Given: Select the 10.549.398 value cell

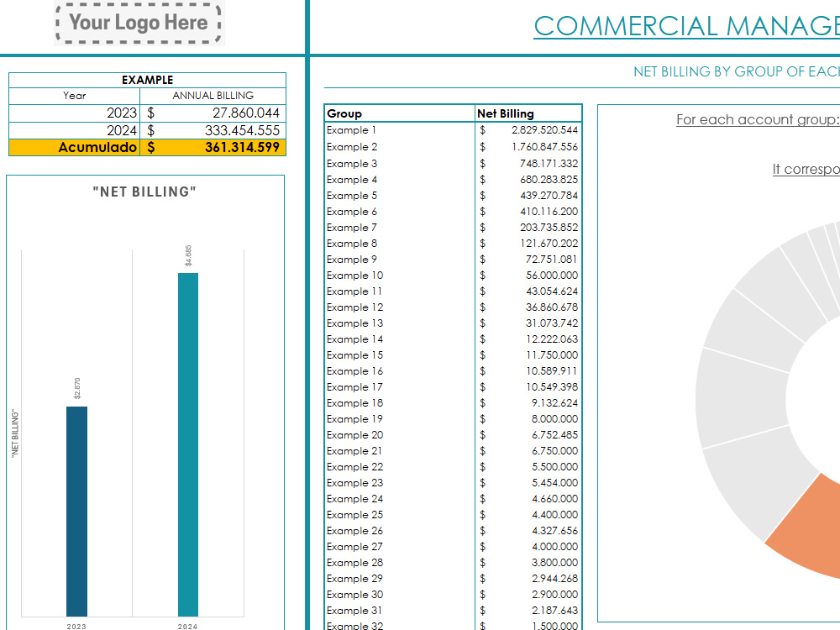Looking at the screenshot, I should (x=528, y=387).
